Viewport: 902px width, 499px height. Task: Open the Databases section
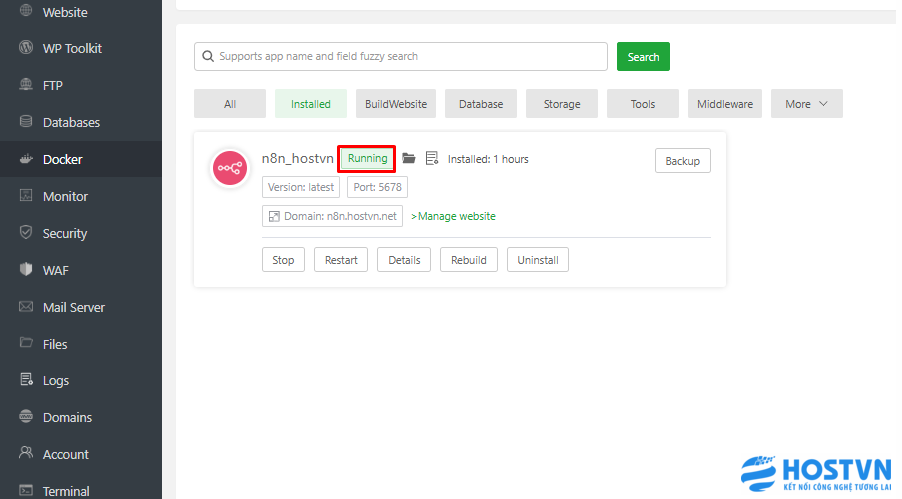(x=71, y=123)
